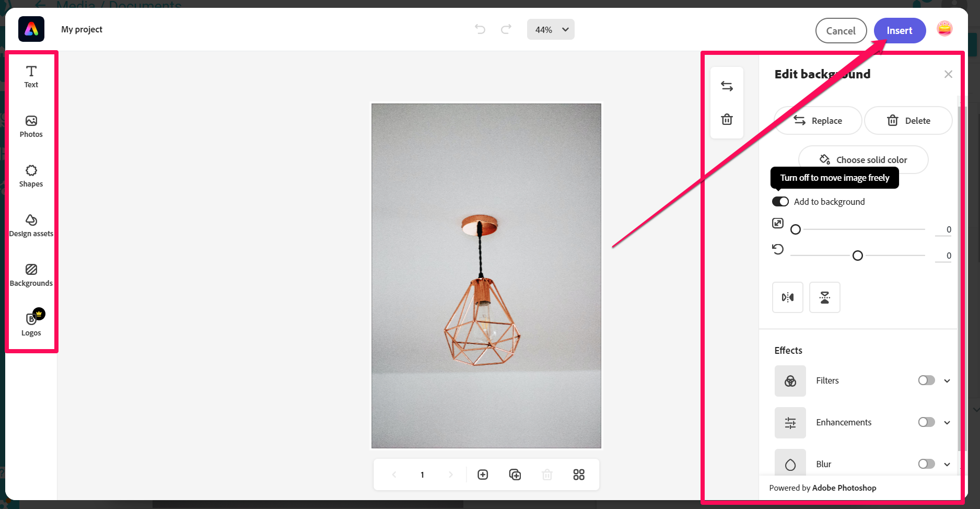Click the flip horizontal icon
The height and width of the screenshot is (509, 980).
(x=787, y=297)
